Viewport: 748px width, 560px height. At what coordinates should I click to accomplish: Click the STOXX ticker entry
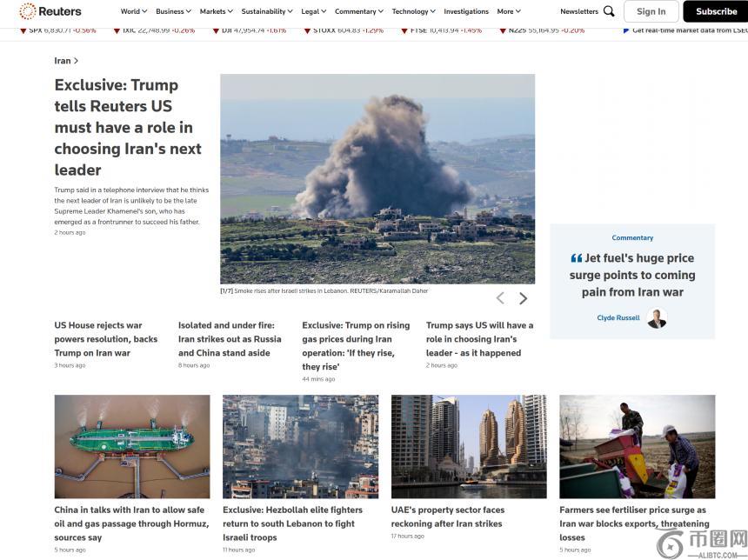(344, 30)
